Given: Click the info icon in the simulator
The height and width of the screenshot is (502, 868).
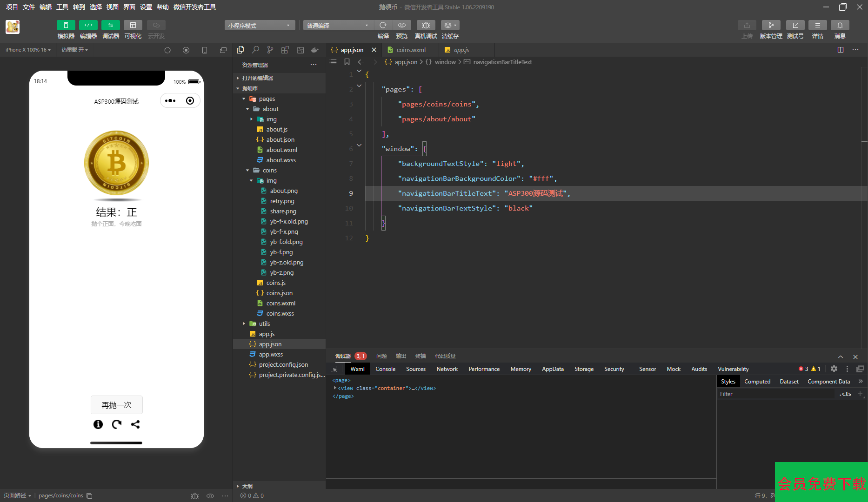Looking at the screenshot, I should point(98,424).
